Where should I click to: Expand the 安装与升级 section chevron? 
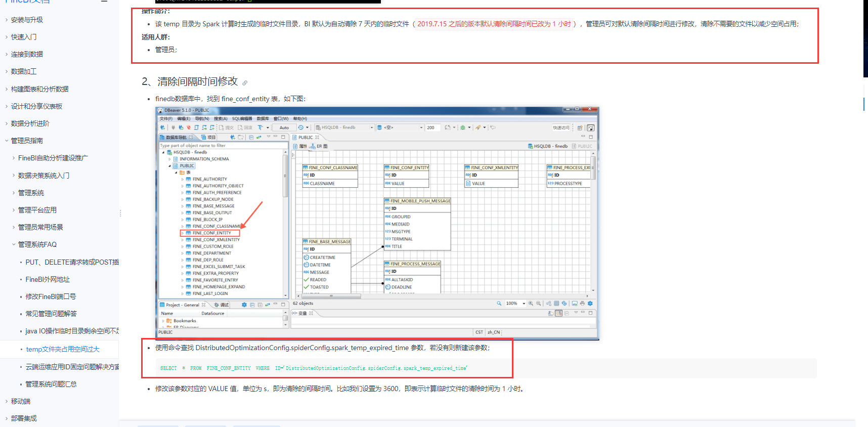point(6,20)
